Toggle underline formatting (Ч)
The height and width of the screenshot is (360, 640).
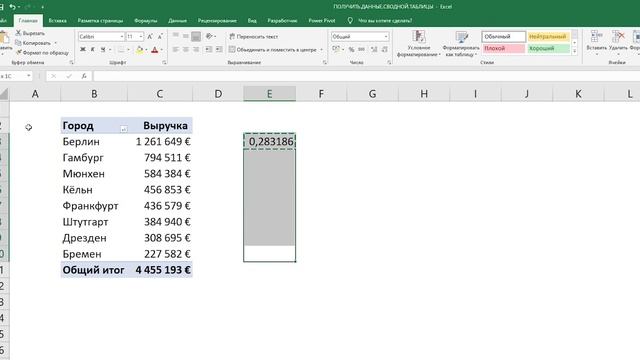pyautogui.click(x=103, y=49)
